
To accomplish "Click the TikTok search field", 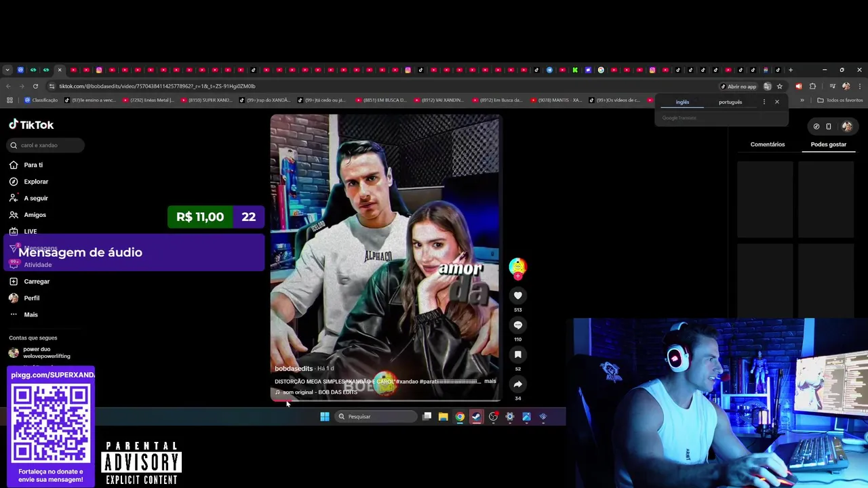I will [x=46, y=145].
